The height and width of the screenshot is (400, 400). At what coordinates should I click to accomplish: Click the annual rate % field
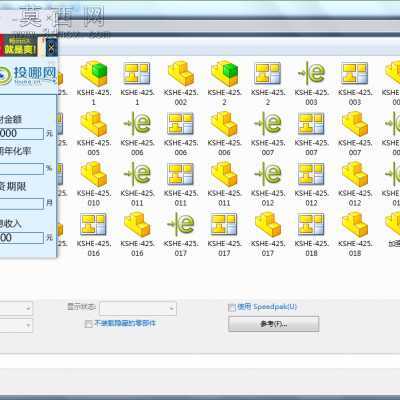[x=21, y=168]
